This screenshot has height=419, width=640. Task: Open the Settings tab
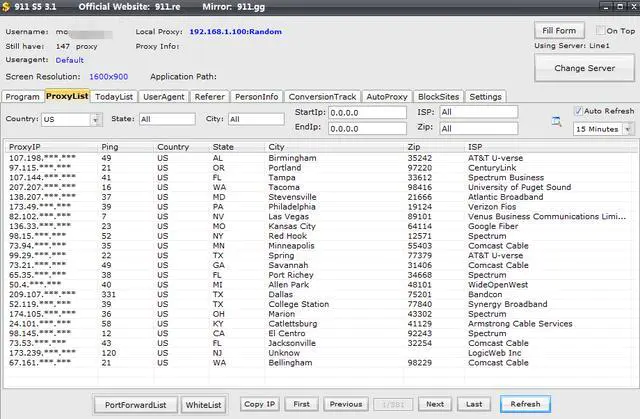(x=485, y=97)
